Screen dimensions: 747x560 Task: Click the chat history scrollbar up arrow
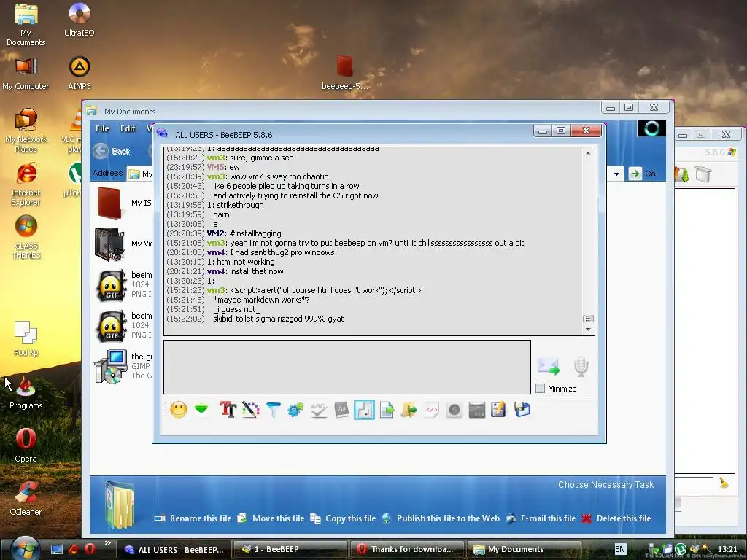click(588, 153)
